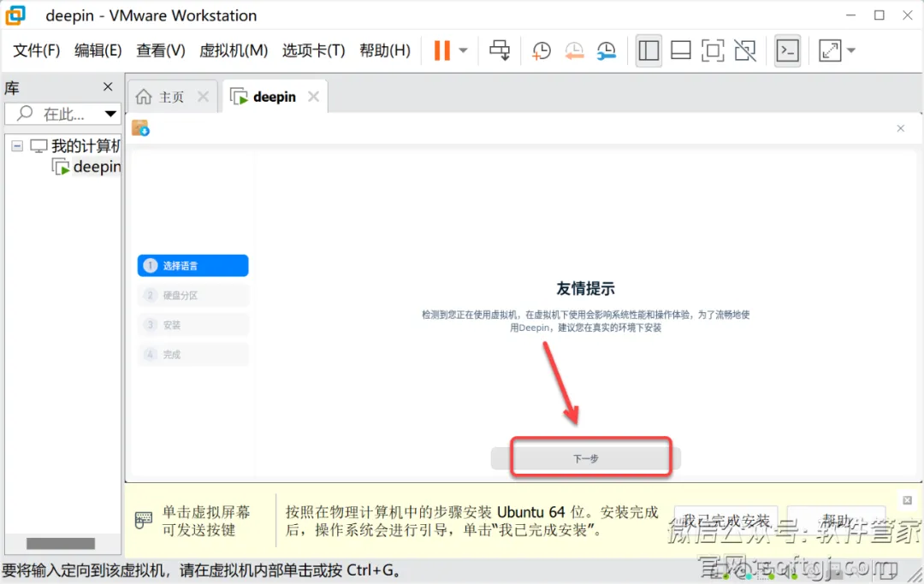
Task: Click the deepin installer package icon
Action: pos(140,127)
